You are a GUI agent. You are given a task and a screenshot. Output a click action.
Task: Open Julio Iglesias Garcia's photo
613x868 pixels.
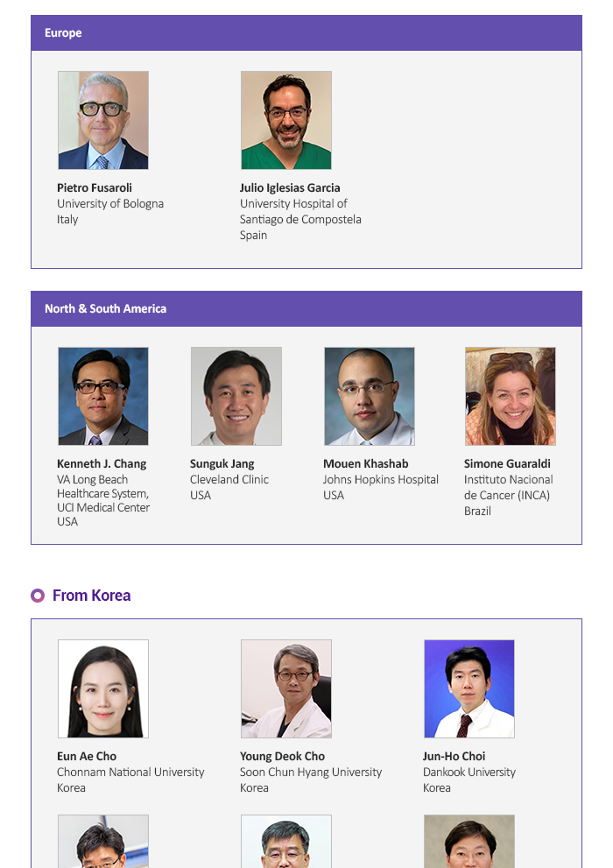[x=286, y=120]
